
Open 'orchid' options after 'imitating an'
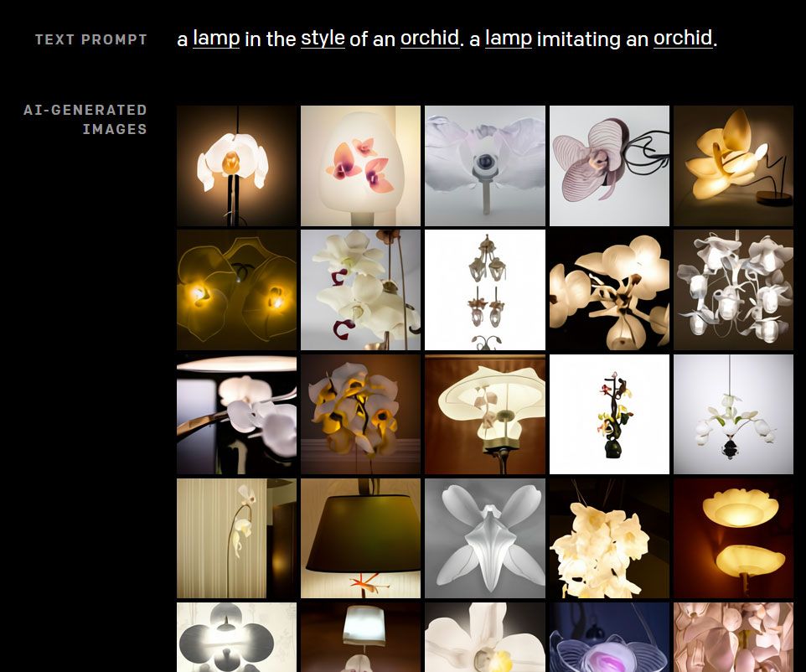tap(683, 39)
